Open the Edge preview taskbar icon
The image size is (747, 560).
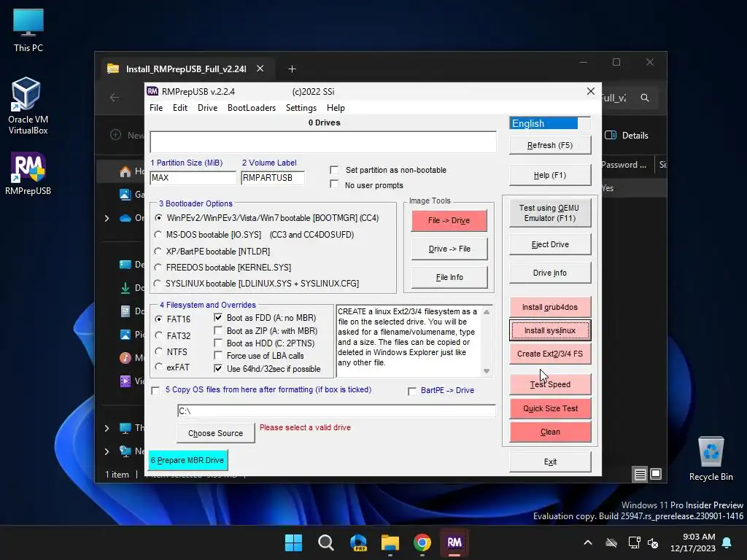pos(358,542)
